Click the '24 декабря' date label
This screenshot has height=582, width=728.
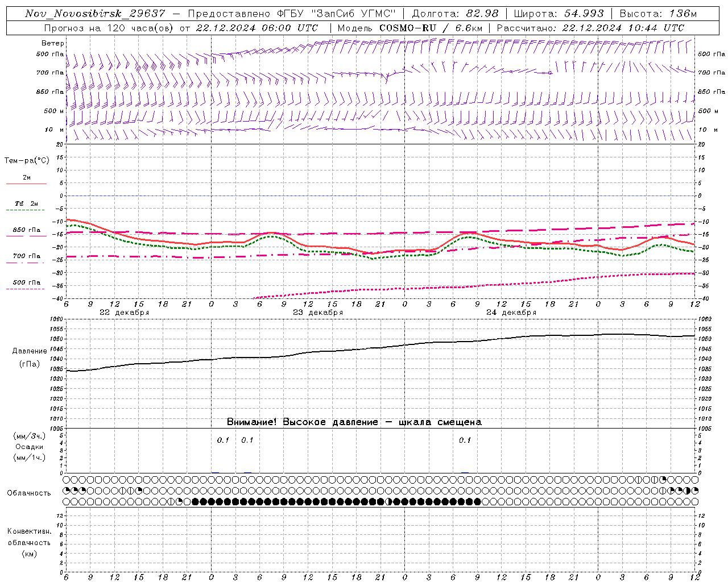(x=511, y=313)
